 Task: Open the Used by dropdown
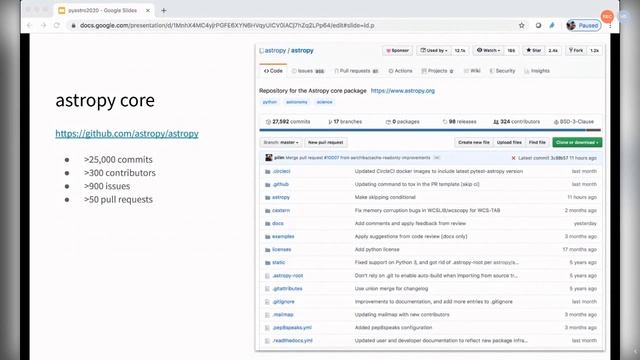pyautogui.click(x=434, y=51)
